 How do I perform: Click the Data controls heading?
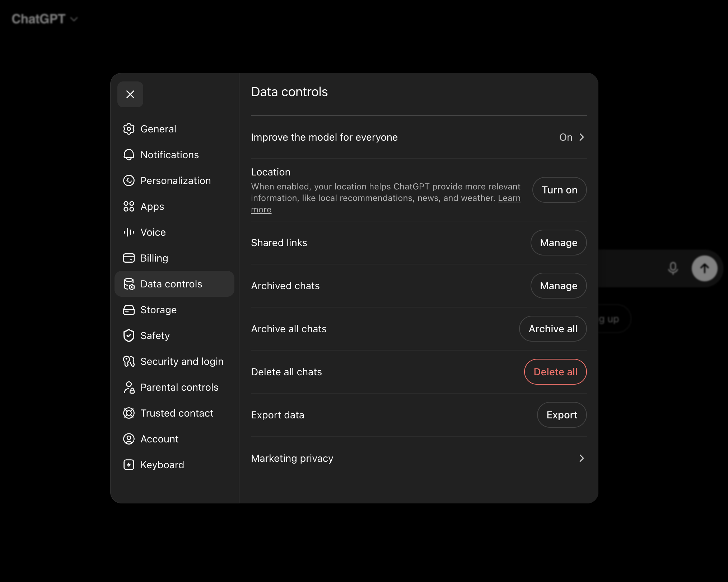(289, 92)
